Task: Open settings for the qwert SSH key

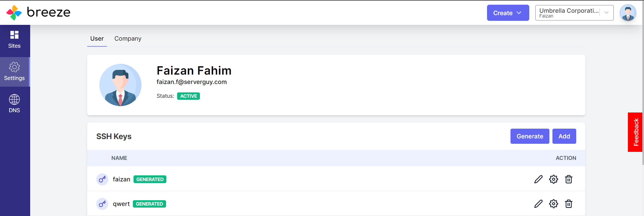Action: (x=553, y=204)
